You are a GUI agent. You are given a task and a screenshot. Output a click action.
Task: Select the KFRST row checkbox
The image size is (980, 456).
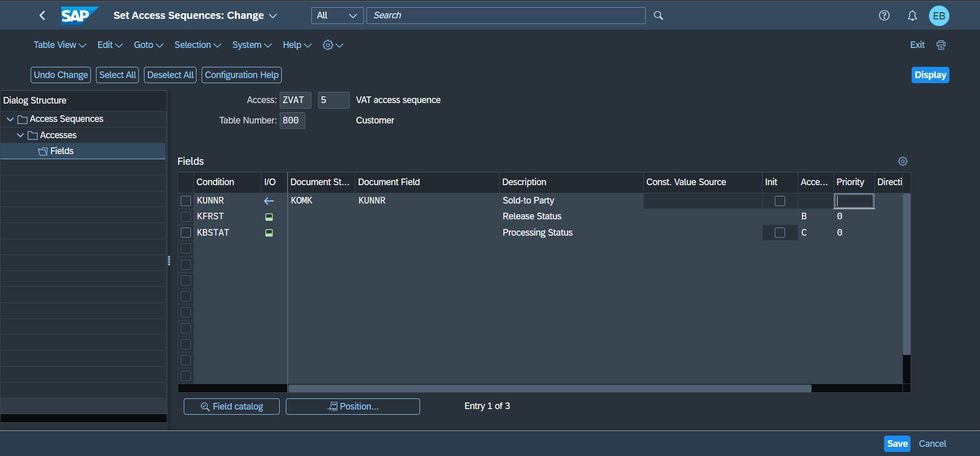click(186, 217)
